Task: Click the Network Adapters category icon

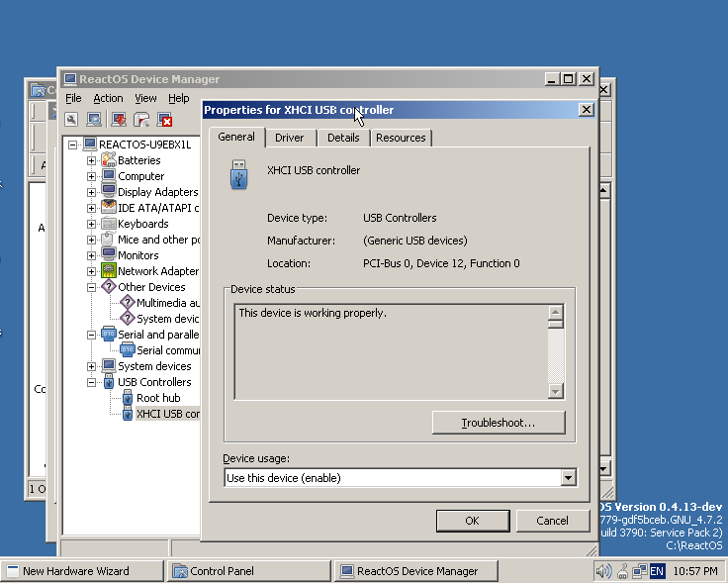Action: coord(109,271)
